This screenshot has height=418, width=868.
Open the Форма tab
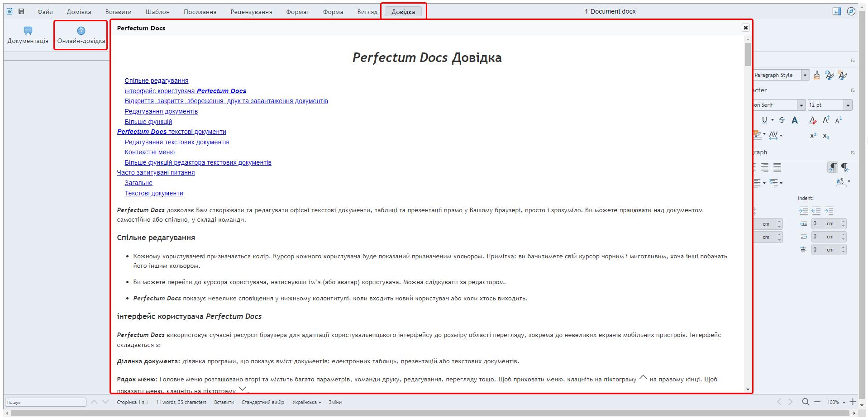tap(333, 12)
